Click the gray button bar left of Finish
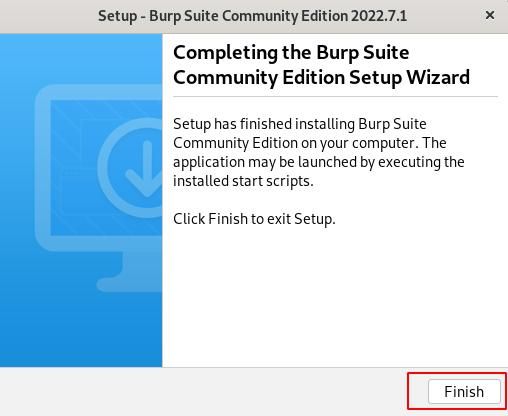Screen dimensions: 508x416 click(x=203, y=392)
